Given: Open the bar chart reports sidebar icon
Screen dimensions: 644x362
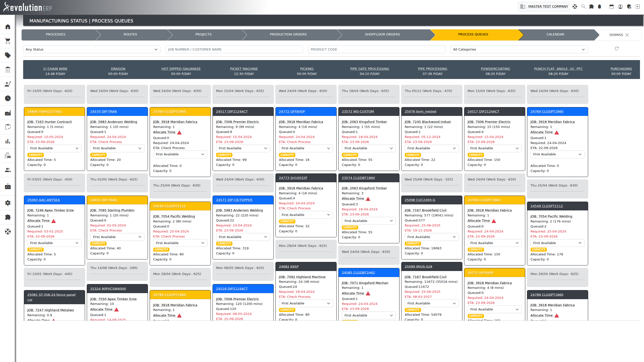Looking at the screenshot, I should [8, 141].
